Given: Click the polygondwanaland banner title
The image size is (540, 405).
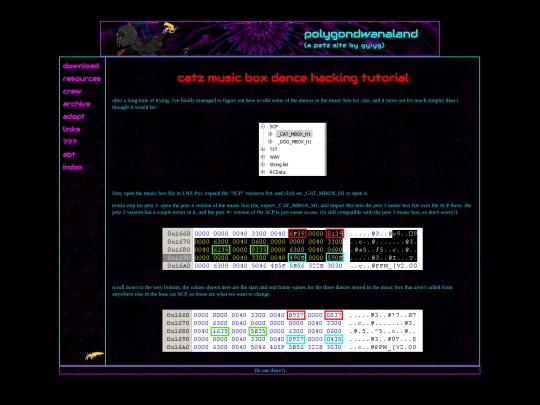Looking at the screenshot, I should (x=361, y=34).
